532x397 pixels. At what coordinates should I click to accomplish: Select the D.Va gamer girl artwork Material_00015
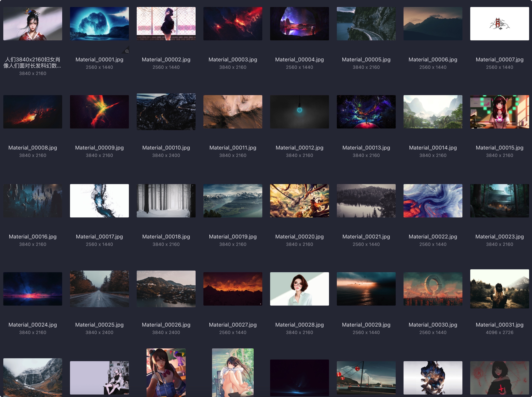coord(499,112)
